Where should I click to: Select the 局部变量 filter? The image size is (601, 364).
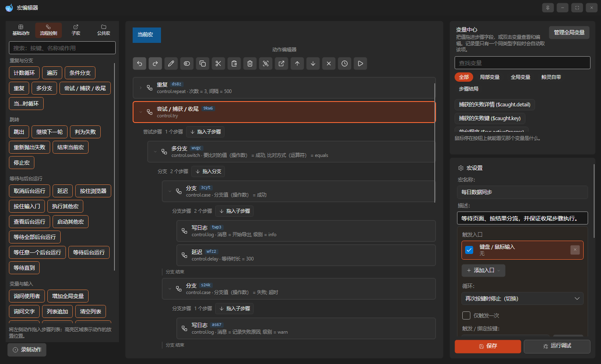[x=490, y=77]
